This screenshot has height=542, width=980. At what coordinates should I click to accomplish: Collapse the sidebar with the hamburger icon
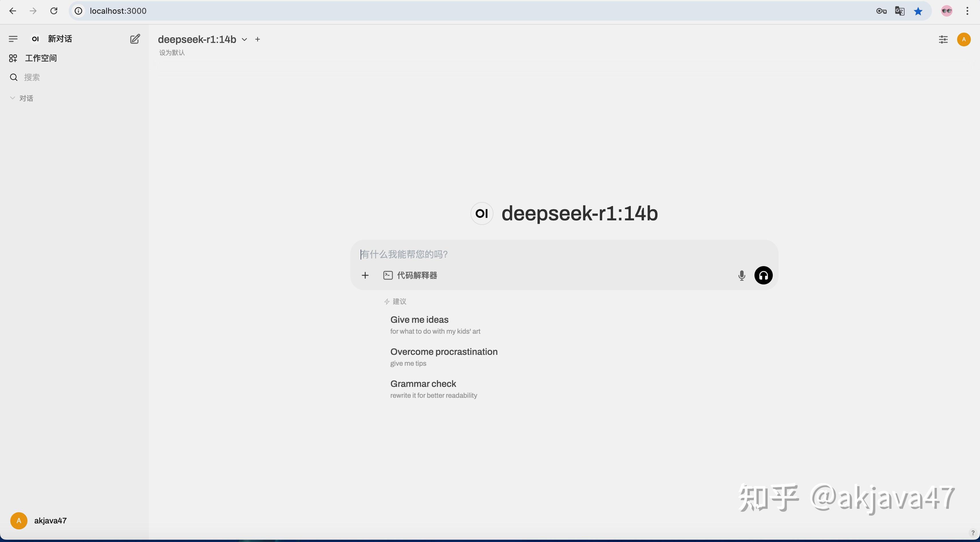pos(13,38)
